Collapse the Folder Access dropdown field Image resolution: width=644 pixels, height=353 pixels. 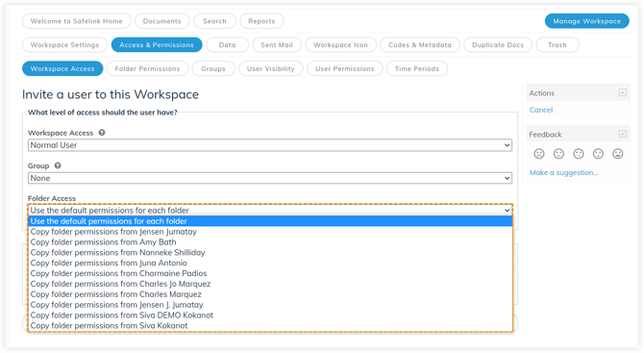coord(270,210)
